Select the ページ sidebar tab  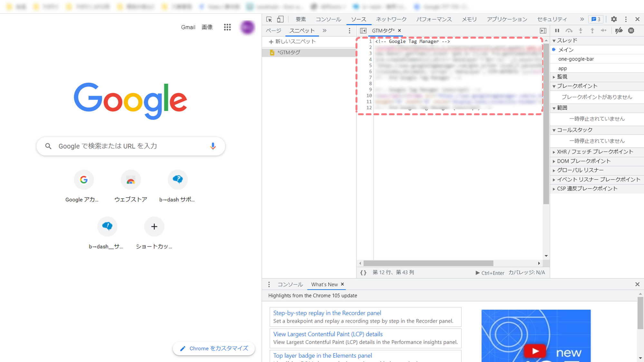click(x=273, y=31)
